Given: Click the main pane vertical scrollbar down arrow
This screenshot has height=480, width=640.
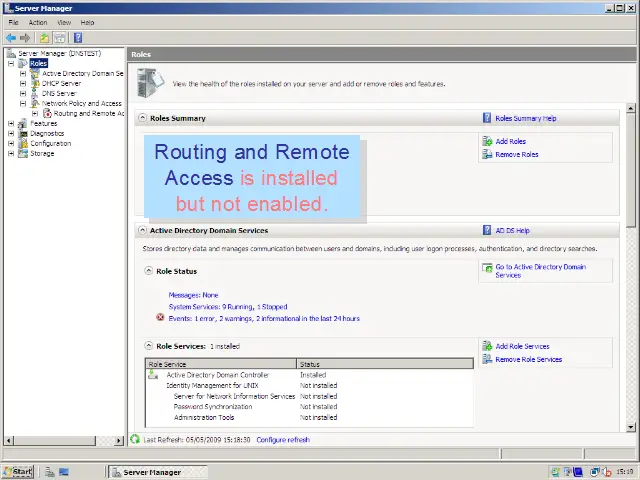Looking at the screenshot, I should click(x=631, y=427).
